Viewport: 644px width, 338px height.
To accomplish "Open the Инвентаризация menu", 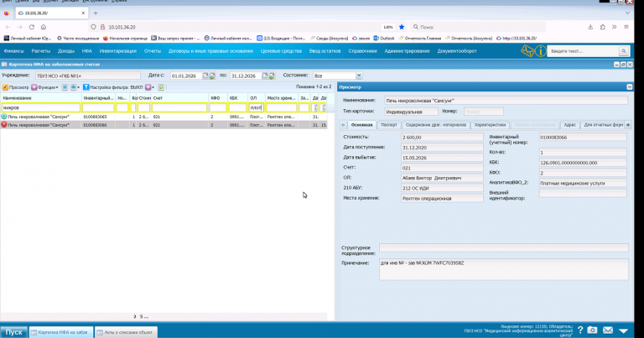I will click(x=118, y=51).
